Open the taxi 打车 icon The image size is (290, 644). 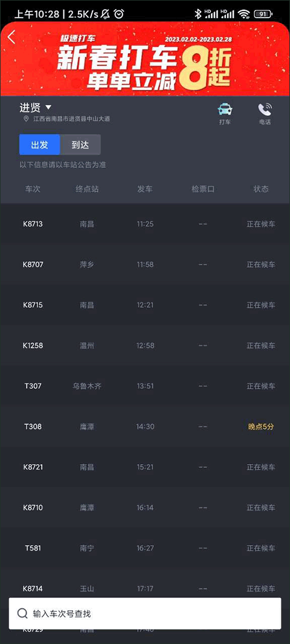pyautogui.click(x=225, y=110)
